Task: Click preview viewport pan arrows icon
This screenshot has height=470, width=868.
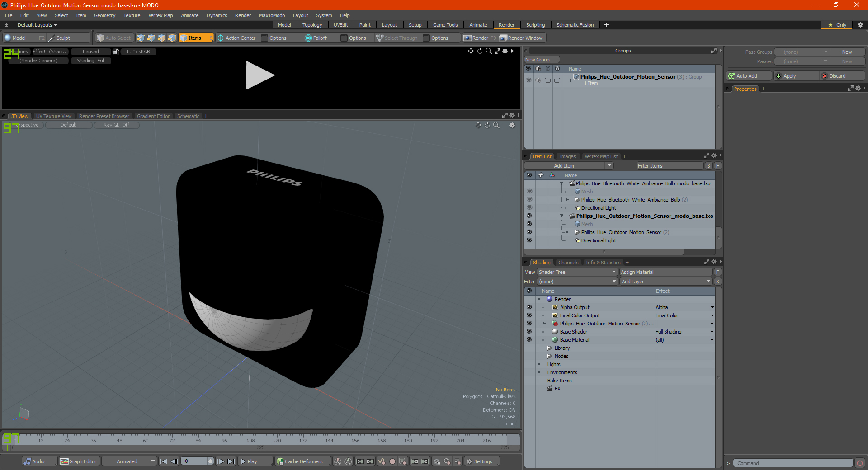Action: pyautogui.click(x=471, y=51)
